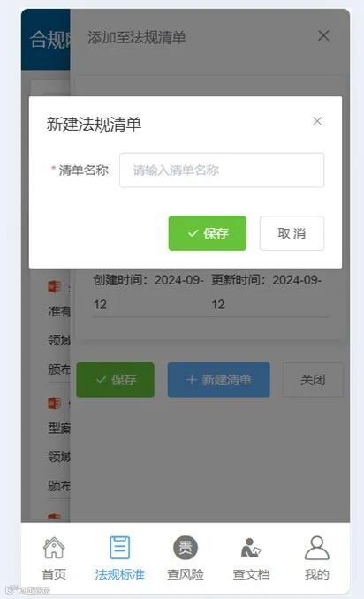This screenshot has height=599, width=364.
Task: Close the 添加至法规清单 panel with X
Action: [323, 36]
